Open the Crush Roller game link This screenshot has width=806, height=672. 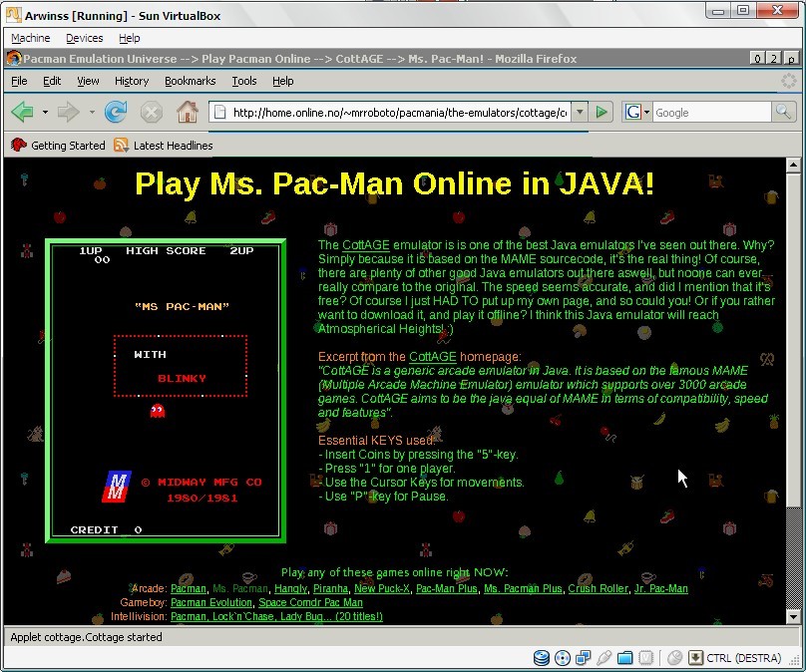click(599, 588)
